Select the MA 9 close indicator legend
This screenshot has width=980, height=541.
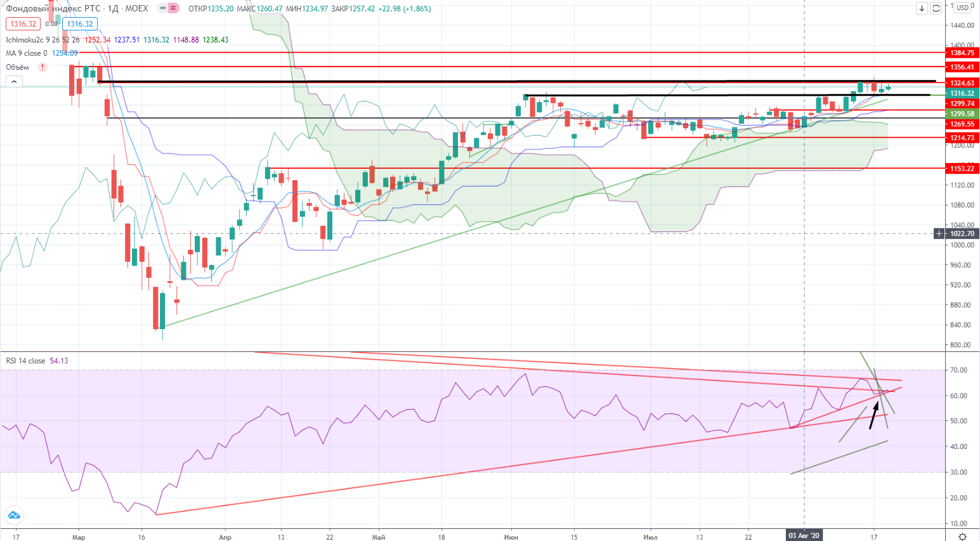point(26,53)
